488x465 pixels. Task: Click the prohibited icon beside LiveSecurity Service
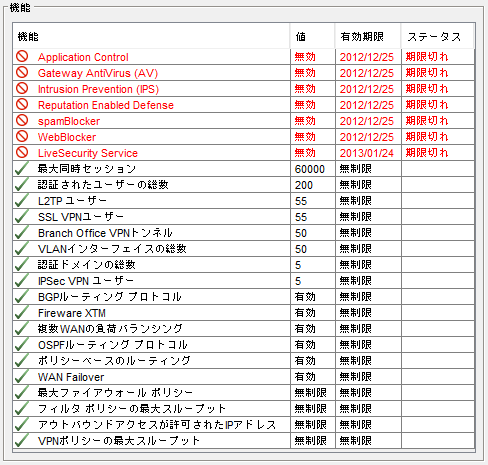tap(22, 152)
